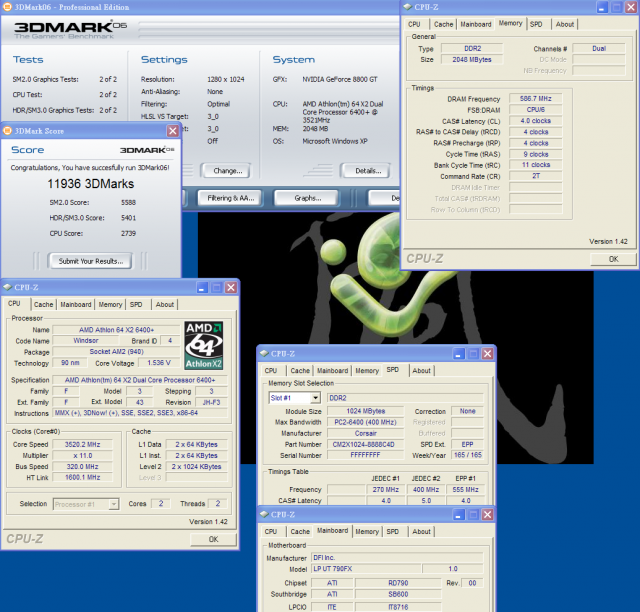The height and width of the screenshot is (612, 640).
Task: Click Filtering & AA... button
Action: [x=231, y=198]
